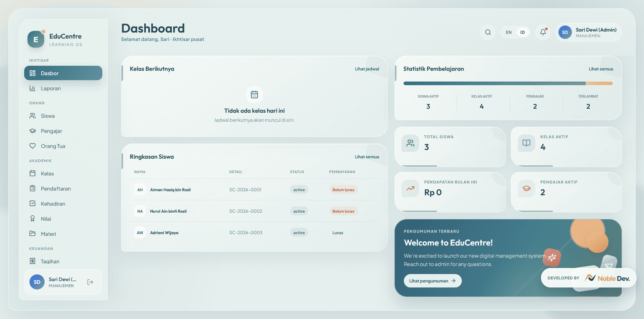This screenshot has height=319, width=644.
Task: Click the SD avatar in top header
Action: point(565,32)
